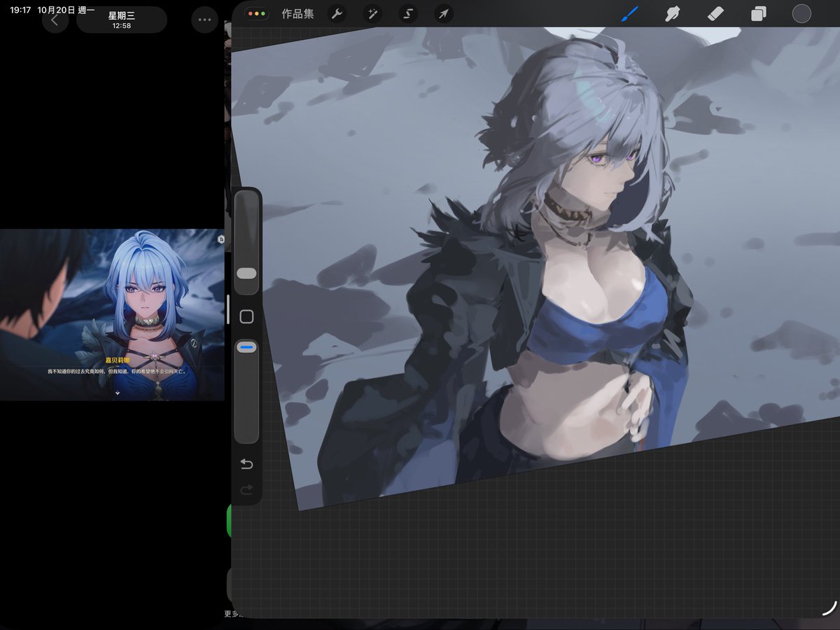Click the 19:17 status bar clock

pos(20,10)
